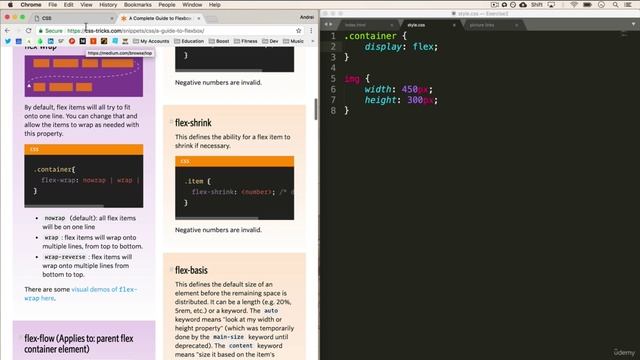Click the battery status icon
The width and height of the screenshot is (640, 360).
(587, 5)
